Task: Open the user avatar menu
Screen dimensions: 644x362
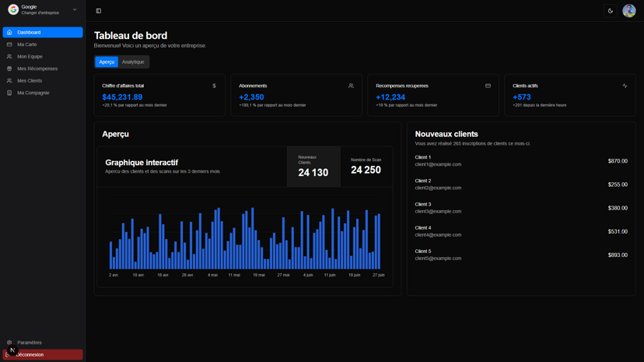Action: pyautogui.click(x=628, y=11)
